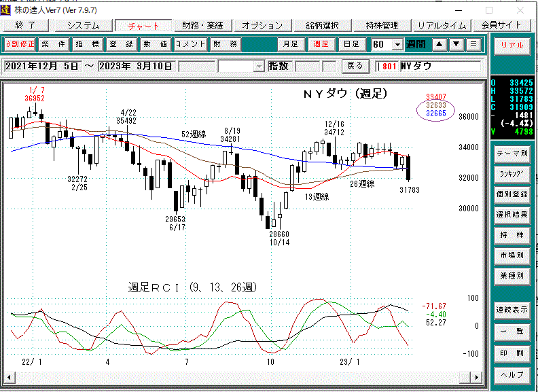Open the ヘルプ help button
This screenshot has height=392, width=538.
[512, 374]
